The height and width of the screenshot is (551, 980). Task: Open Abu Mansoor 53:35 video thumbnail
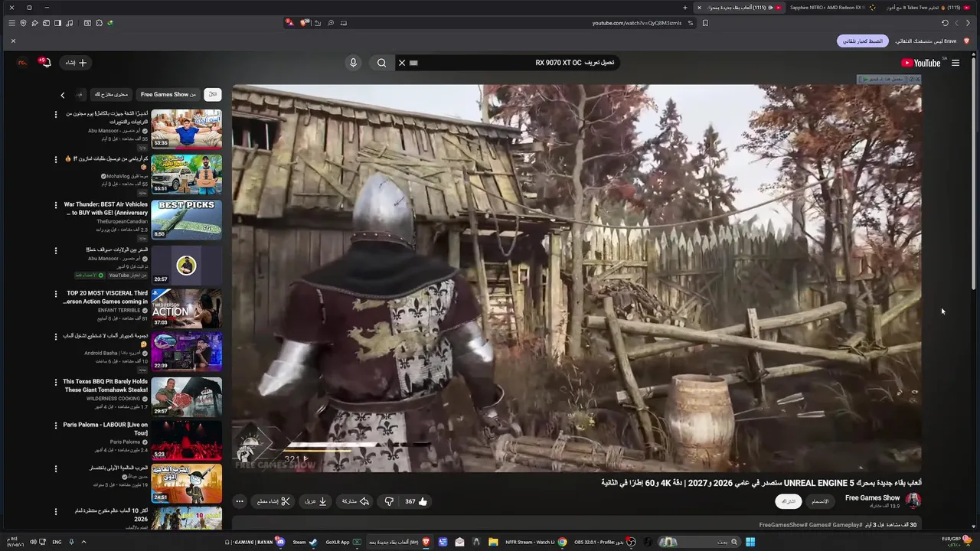click(186, 129)
